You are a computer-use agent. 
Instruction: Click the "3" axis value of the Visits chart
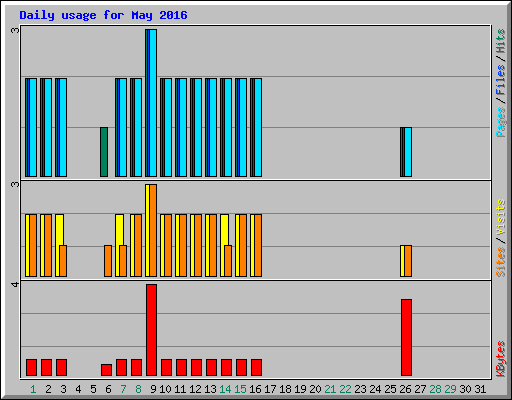15,184
